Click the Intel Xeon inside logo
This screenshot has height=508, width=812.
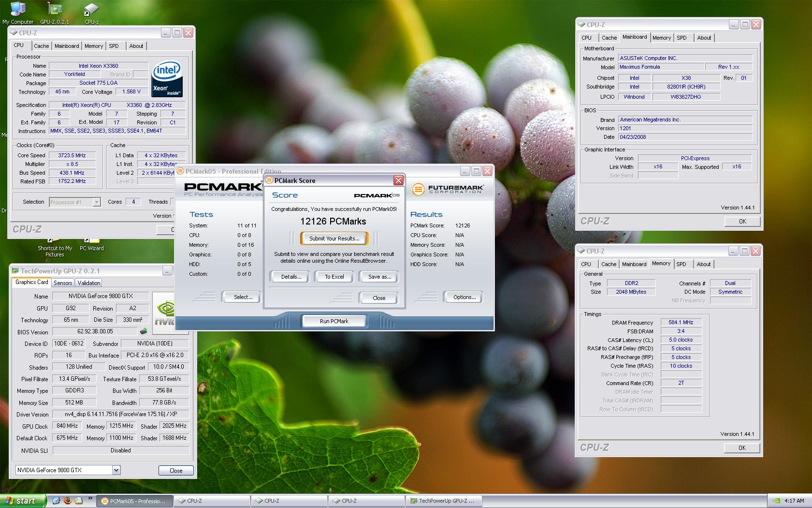click(167, 79)
